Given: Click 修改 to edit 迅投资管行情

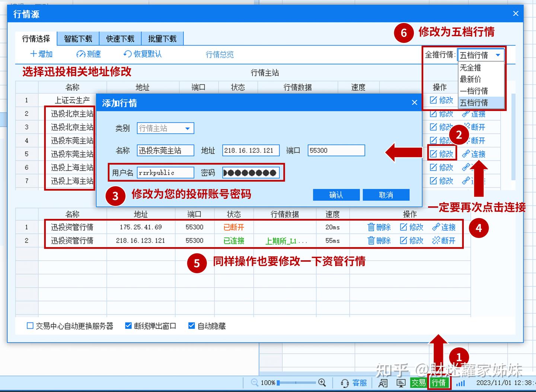Looking at the screenshot, I should point(411,227).
